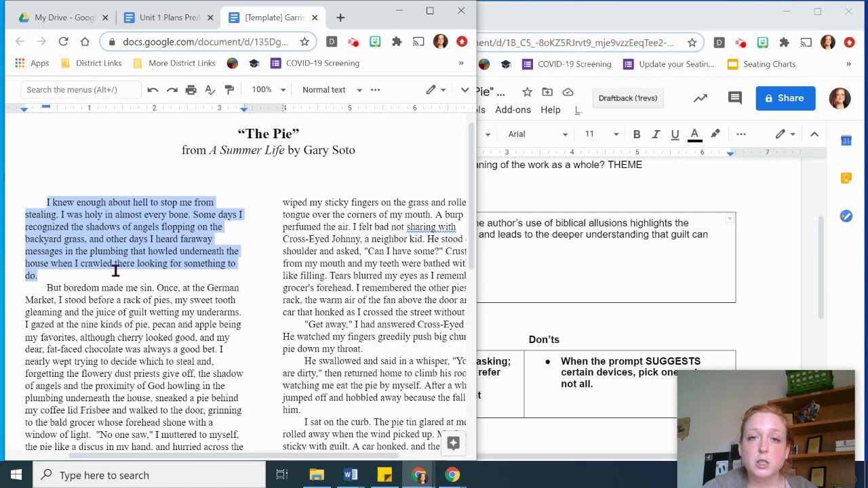Open the font size 11 dropdown
This screenshot has height=488, width=868.
click(601, 134)
